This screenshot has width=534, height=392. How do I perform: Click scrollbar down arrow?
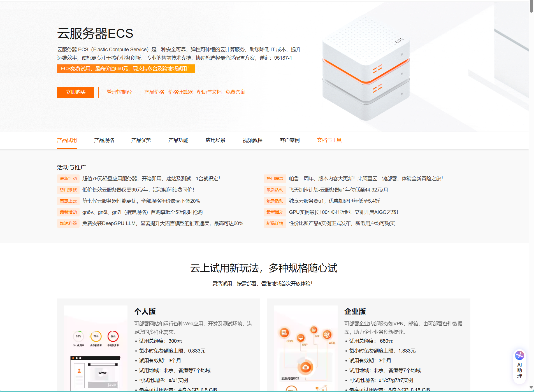tap(531, 388)
